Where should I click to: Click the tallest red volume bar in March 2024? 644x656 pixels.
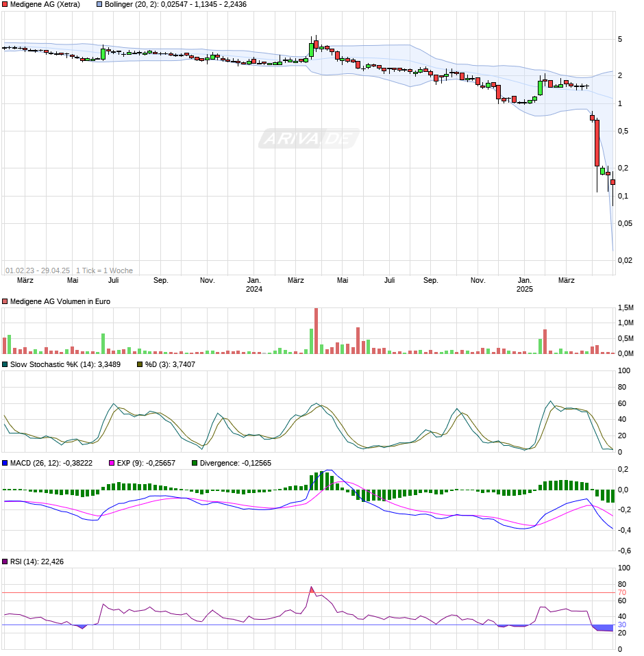(x=317, y=331)
